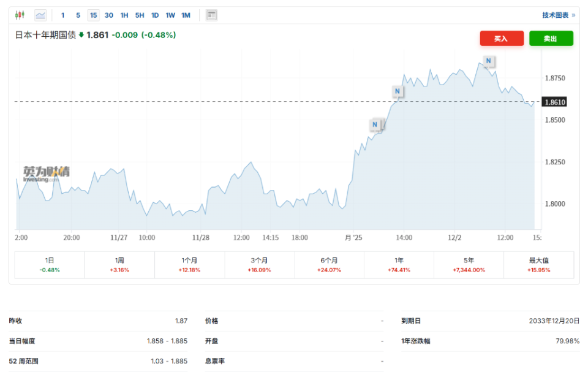Show the 1周 performance range tab

120,265
